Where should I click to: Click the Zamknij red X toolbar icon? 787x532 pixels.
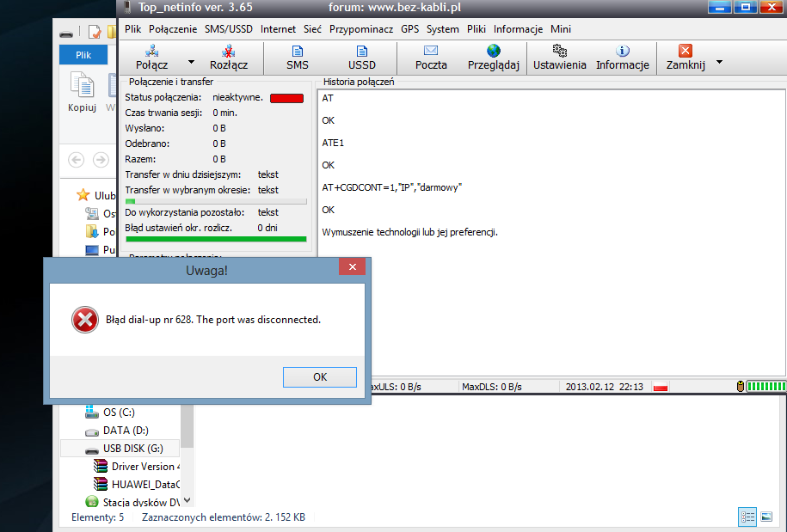pos(686,52)
